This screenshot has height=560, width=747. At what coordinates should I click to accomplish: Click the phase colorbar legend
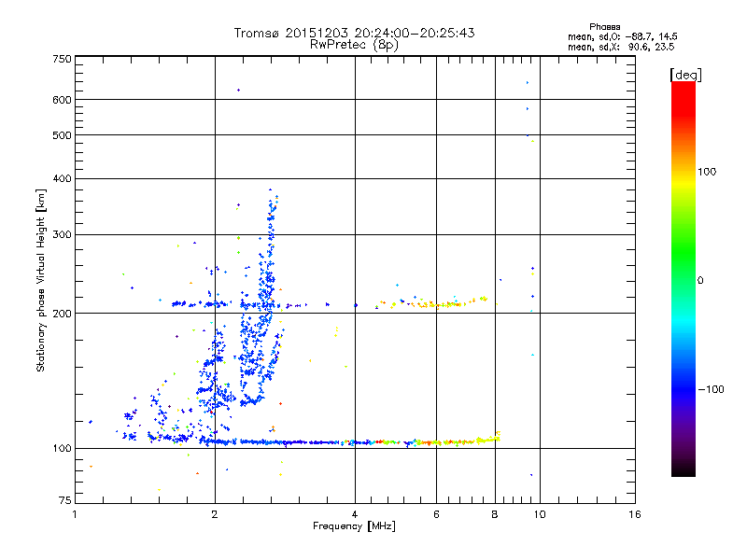[x=684, y=278]
